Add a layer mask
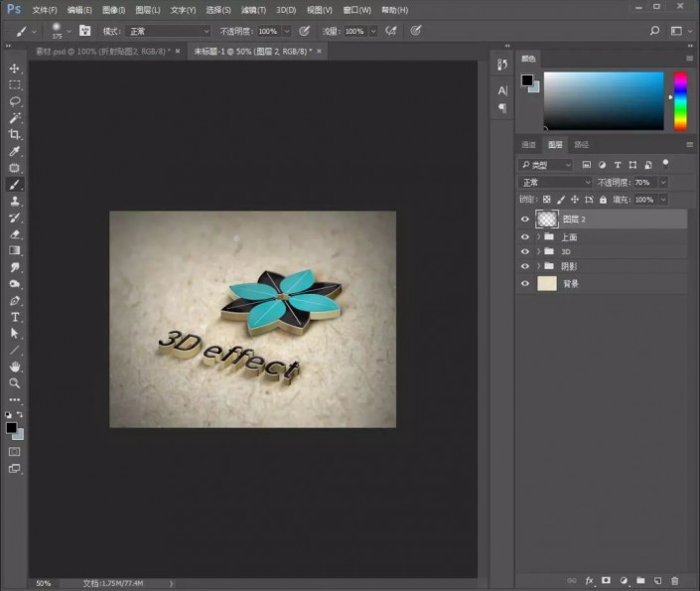Image resolution: width=700 pixels, height=591 pixels. pyautogui.click(x=606, y=580)
